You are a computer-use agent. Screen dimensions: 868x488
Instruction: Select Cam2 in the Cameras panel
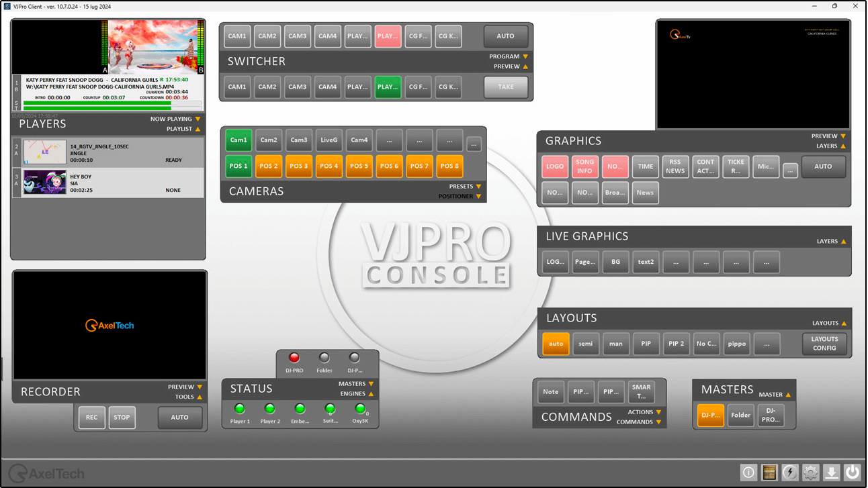[x=269, y=140]
